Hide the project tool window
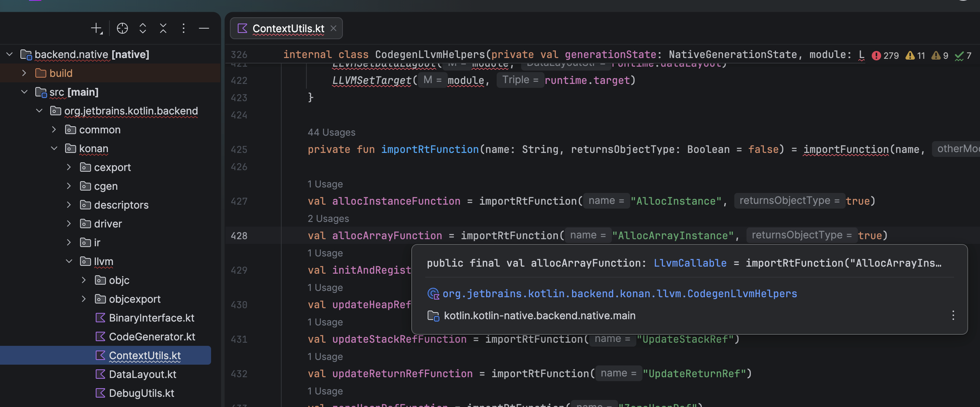980x407 pixels. pos(204,28)
